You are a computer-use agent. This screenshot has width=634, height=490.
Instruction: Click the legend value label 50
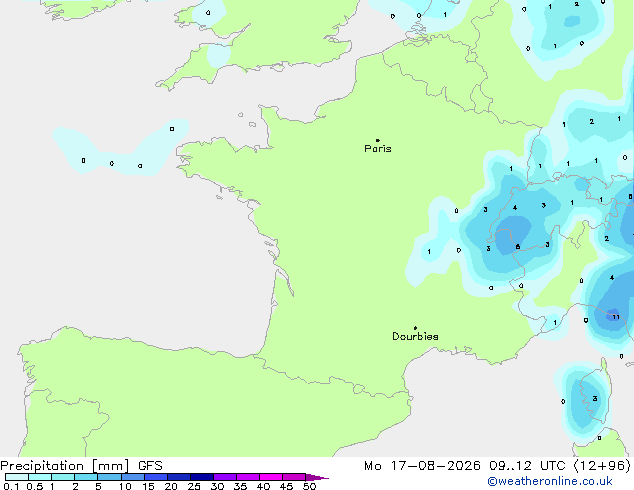click(x=309, y=486)
